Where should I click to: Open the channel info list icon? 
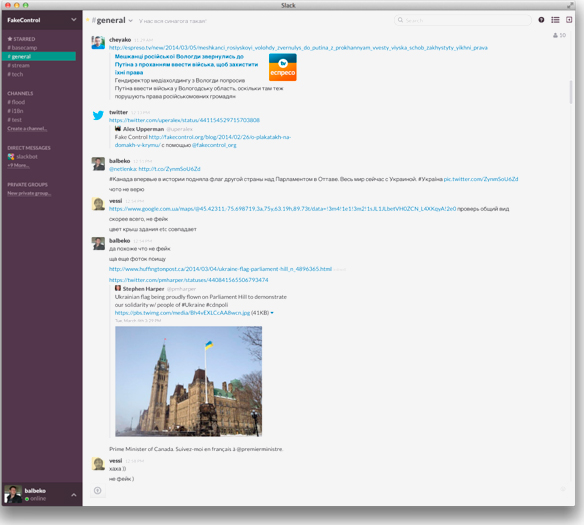click(x=555, y=20)
